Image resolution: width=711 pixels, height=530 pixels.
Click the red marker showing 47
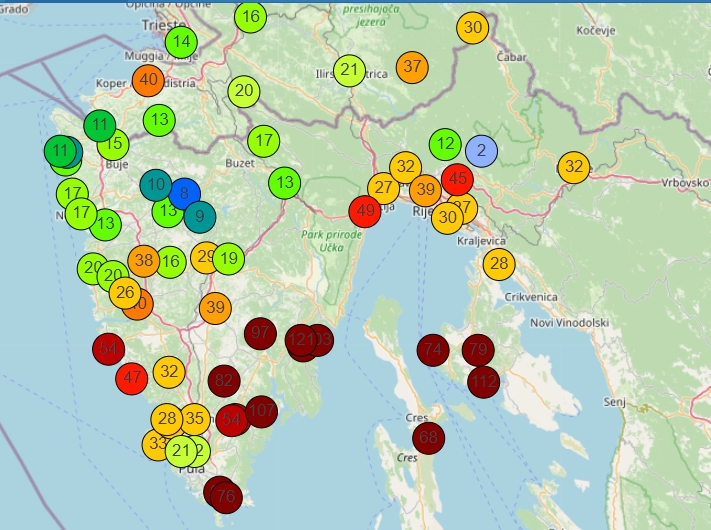(132, 378)
